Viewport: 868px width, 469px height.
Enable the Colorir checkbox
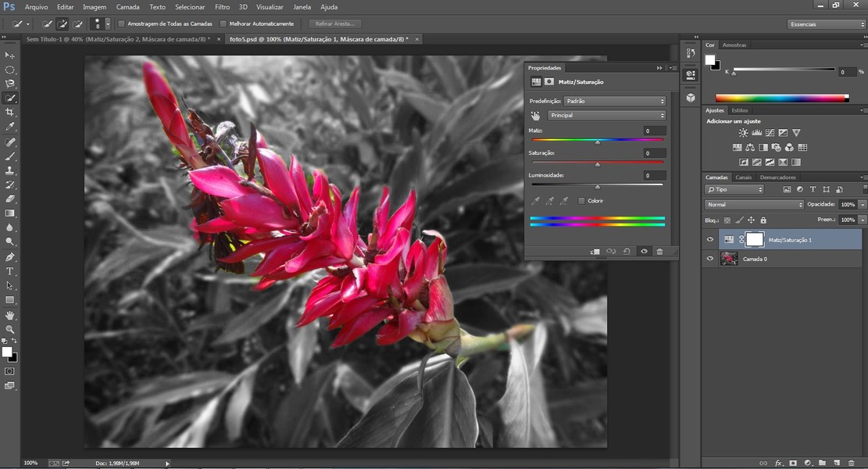581,201
